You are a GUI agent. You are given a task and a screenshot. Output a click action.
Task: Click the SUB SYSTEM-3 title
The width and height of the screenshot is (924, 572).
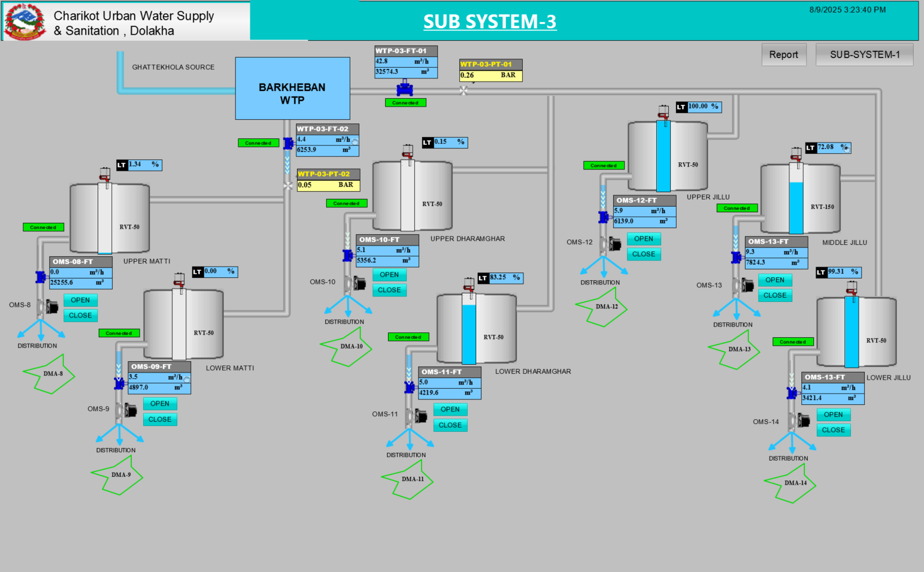(x=490, y=22)
